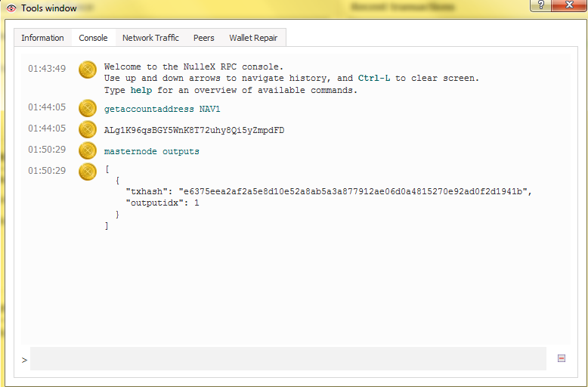Viewport: 588px width, 387px height.
Task: Select the Console tab
Action: click(93, 38)
